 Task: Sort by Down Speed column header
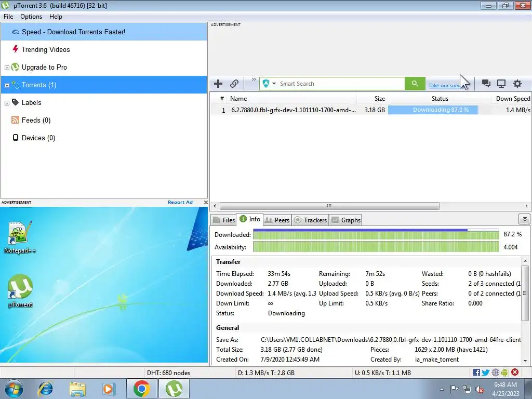(512, 99)
